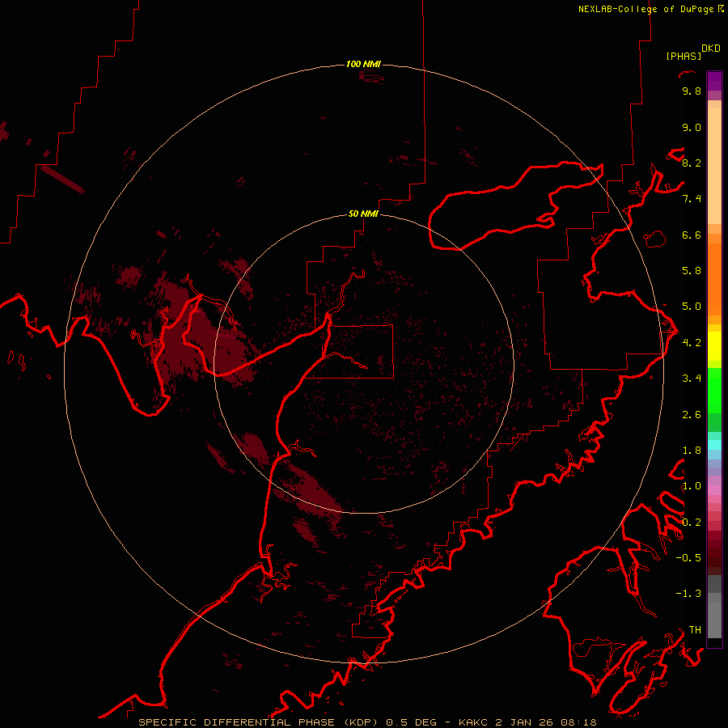Click the -0.5 value on the legend

pos(688,557)
